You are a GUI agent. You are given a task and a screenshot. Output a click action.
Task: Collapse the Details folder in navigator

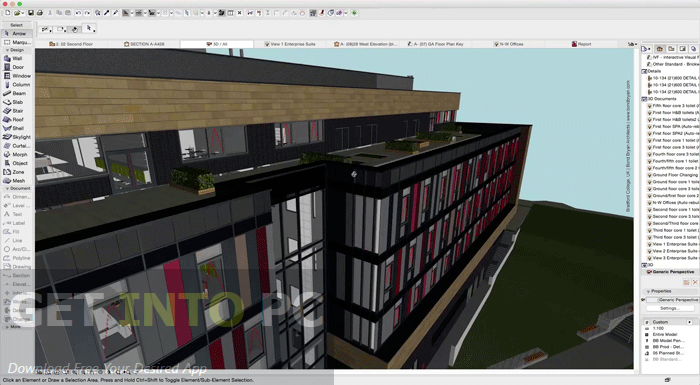coord(645,71)
